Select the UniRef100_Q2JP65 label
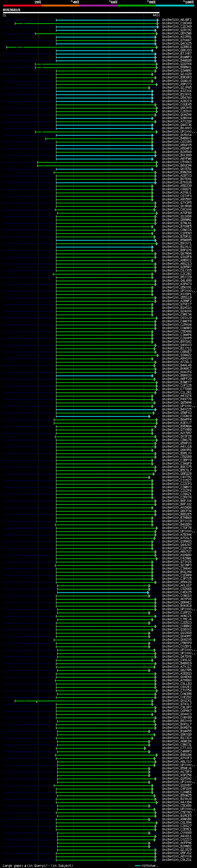Screen dimensions: 197x868 pos(176,88)
